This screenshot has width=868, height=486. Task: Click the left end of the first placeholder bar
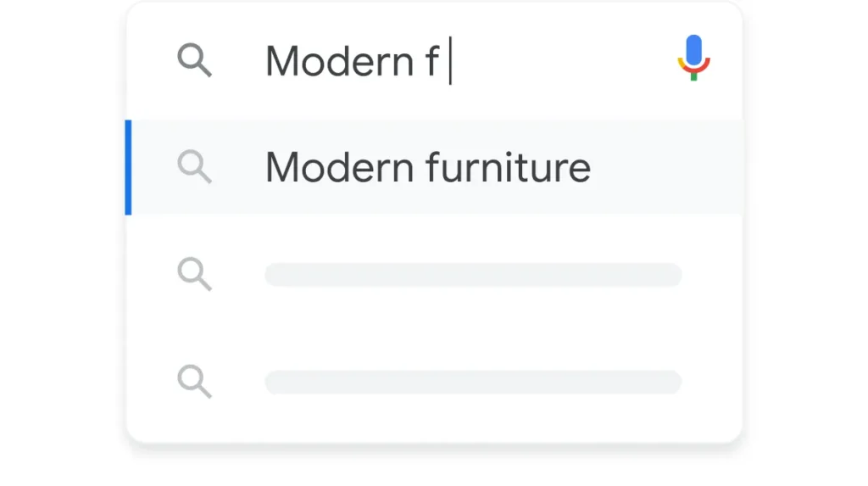(x=275, y=275)
